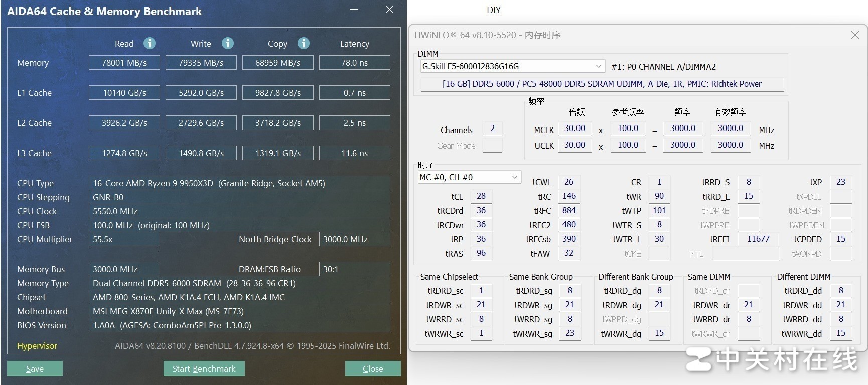Click the CPU Clock 5550.0 MHz field

(x=239, y=211)
